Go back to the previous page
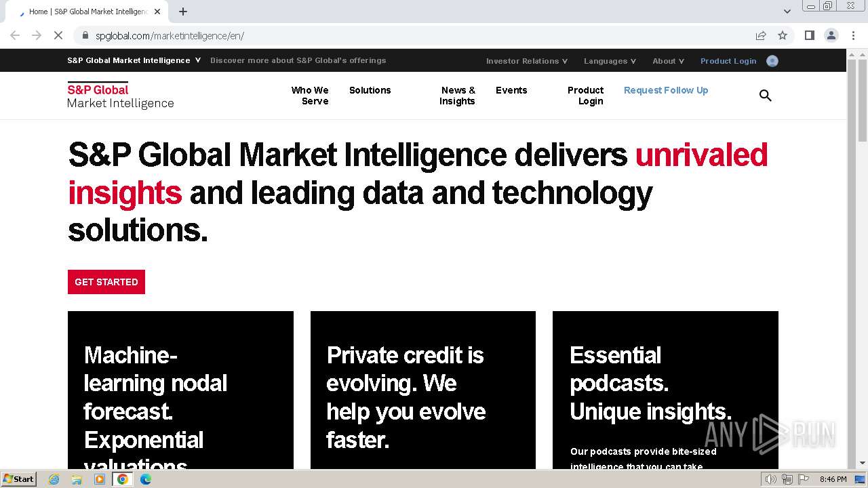Image resolution: width=868 pixels, height=488 pixels. (15, 35)
